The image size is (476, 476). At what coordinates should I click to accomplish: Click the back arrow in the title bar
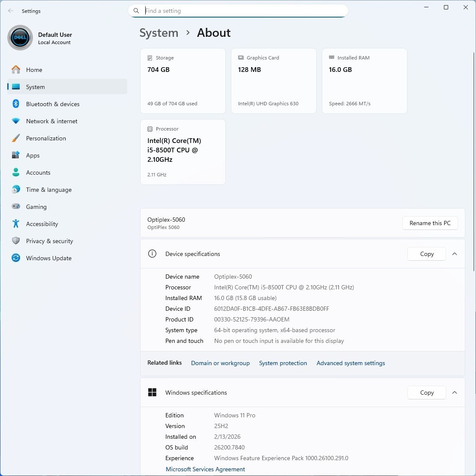tap(11, 11)
